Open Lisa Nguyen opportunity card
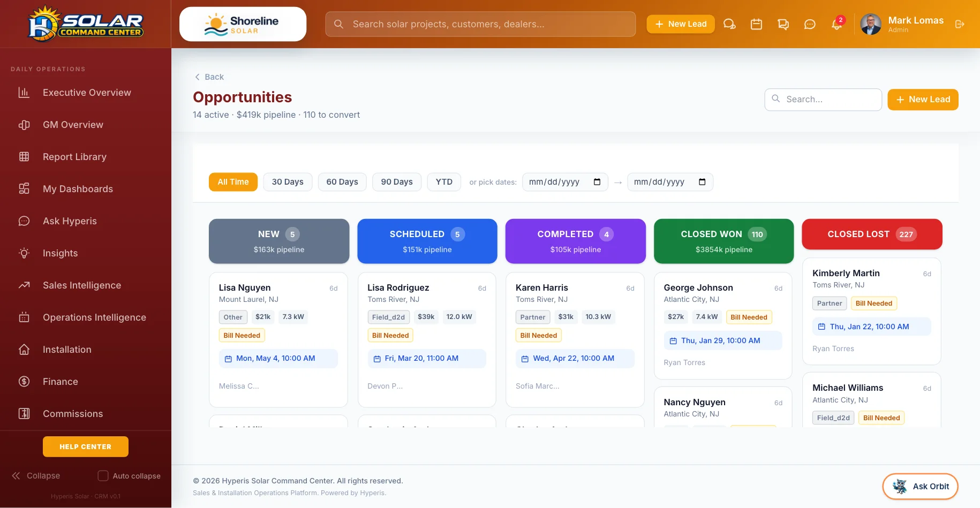This screenshot has height=508, width=980. 278,340
